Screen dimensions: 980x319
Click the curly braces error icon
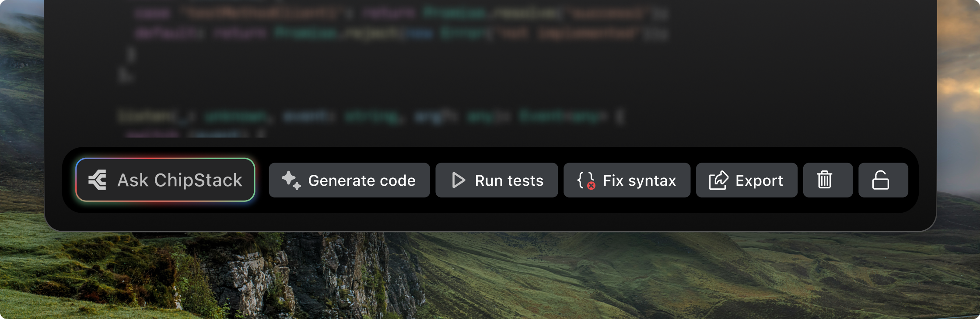coord(585,180)
